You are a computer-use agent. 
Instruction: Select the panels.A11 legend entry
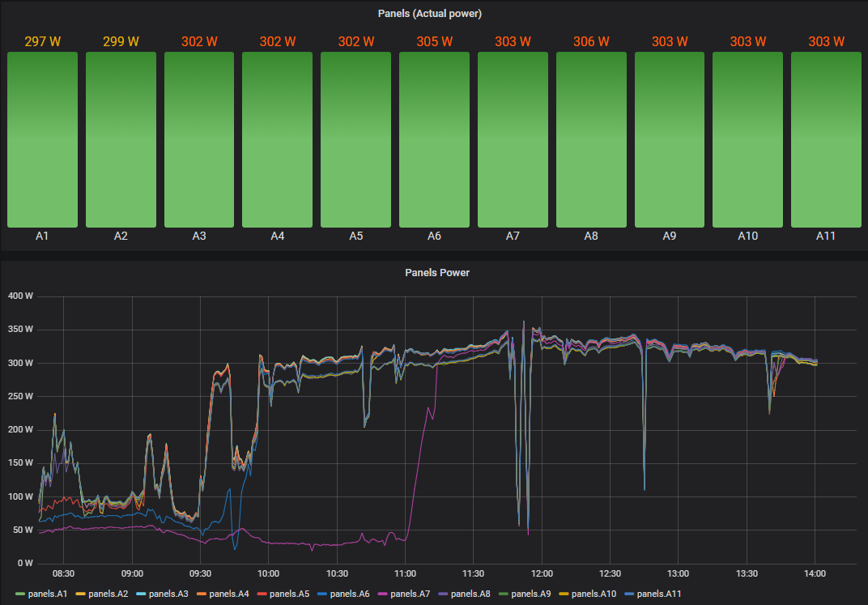[x=659, y=594]
